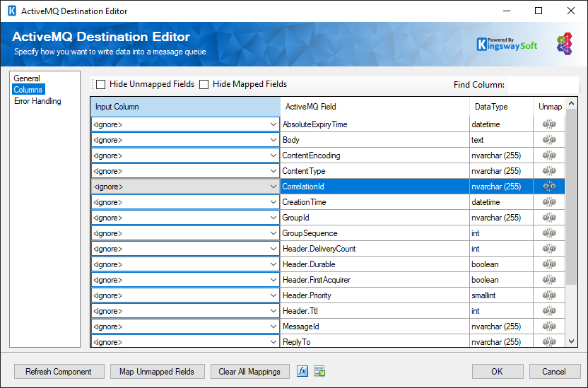Confirm with the OK button

(498, 372)
